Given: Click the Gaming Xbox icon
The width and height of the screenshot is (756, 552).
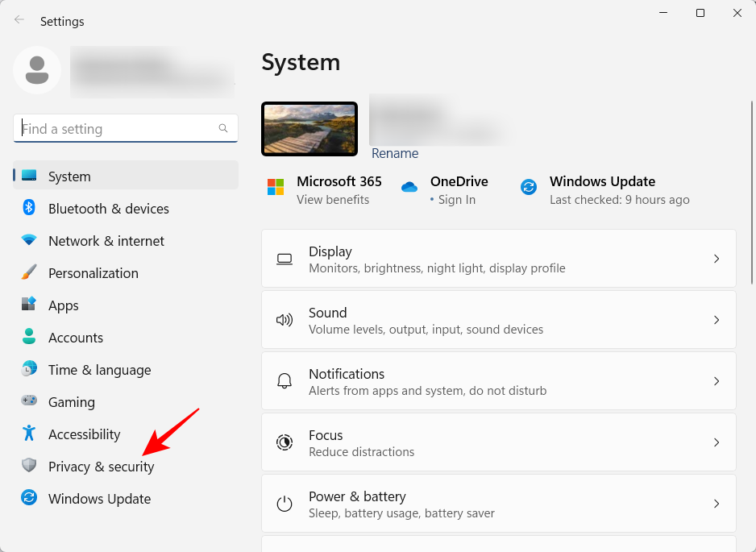Looking at the screenshot, I should pyautogui.click(x=28, y=402).
